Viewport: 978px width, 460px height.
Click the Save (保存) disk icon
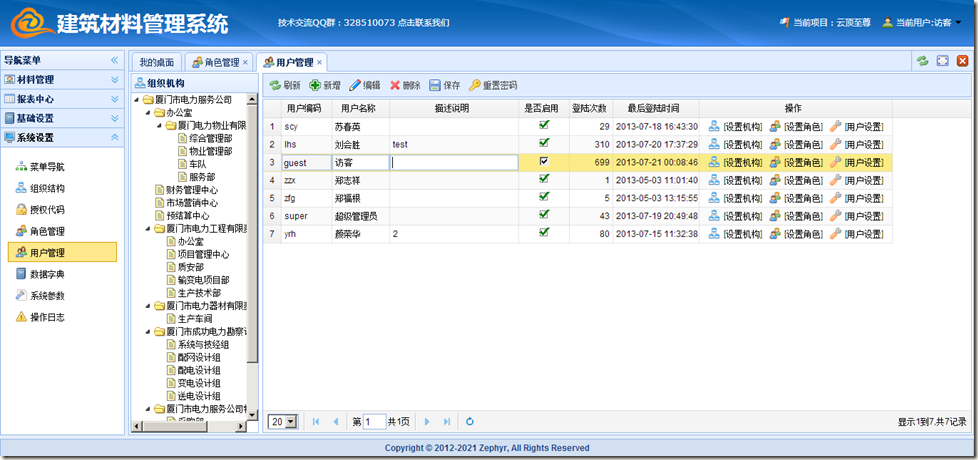[x=435, y=86]
